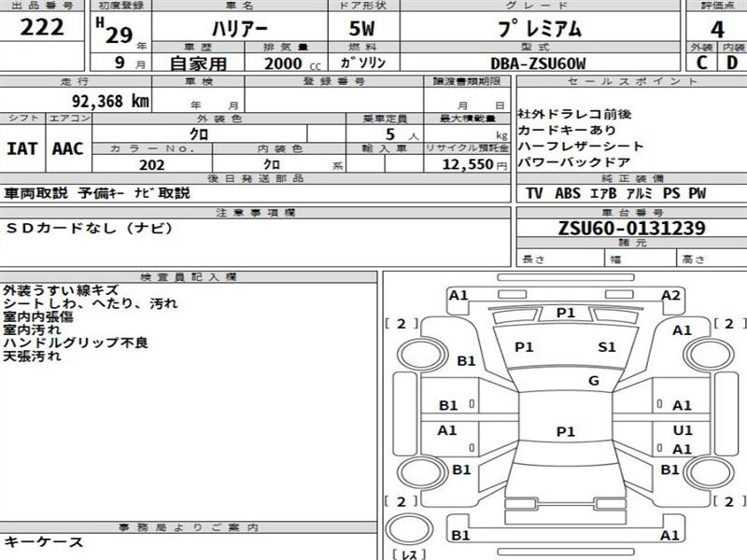Click inspector note 室内内張傷
The width and height of the screenshot is (747, 560).
click(x=38, y=316)
